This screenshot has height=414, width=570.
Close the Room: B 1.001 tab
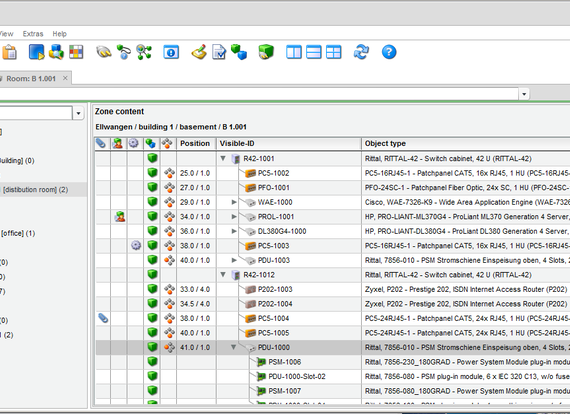point(65,78)
